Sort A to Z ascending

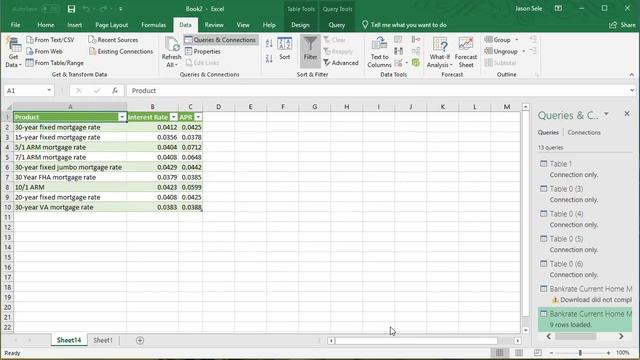pyautogui.click(x=269, y=43)
